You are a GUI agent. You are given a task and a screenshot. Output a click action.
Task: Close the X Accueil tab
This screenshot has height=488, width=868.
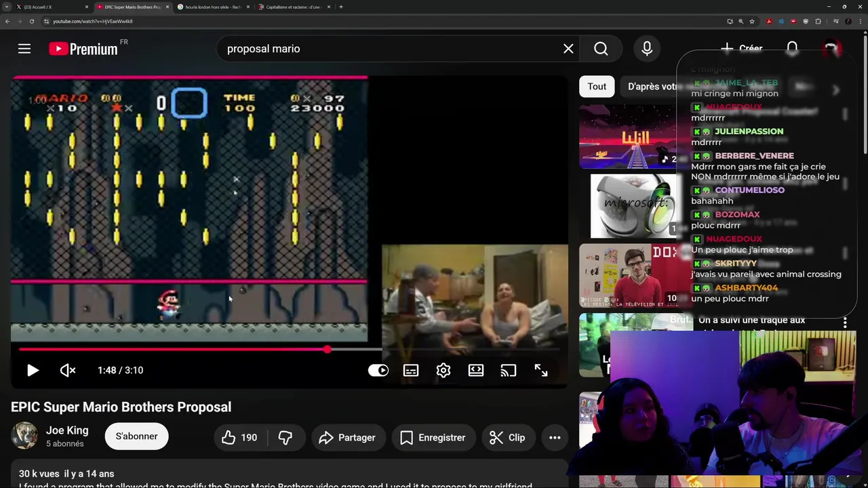pyautogui.click(x=87, y=7)
